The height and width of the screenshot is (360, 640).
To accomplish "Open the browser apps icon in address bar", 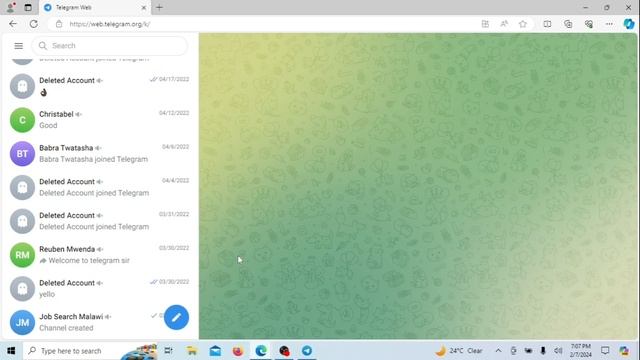I will [485, 24].
